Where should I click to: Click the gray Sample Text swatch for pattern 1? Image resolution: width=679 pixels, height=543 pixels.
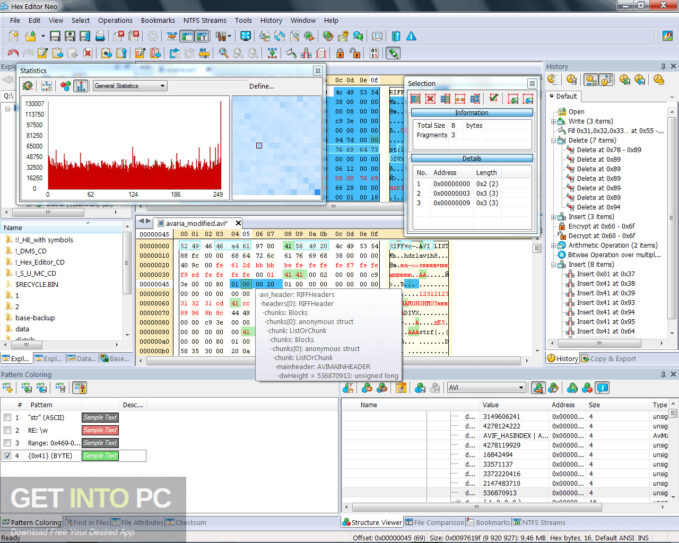[100, 417]
